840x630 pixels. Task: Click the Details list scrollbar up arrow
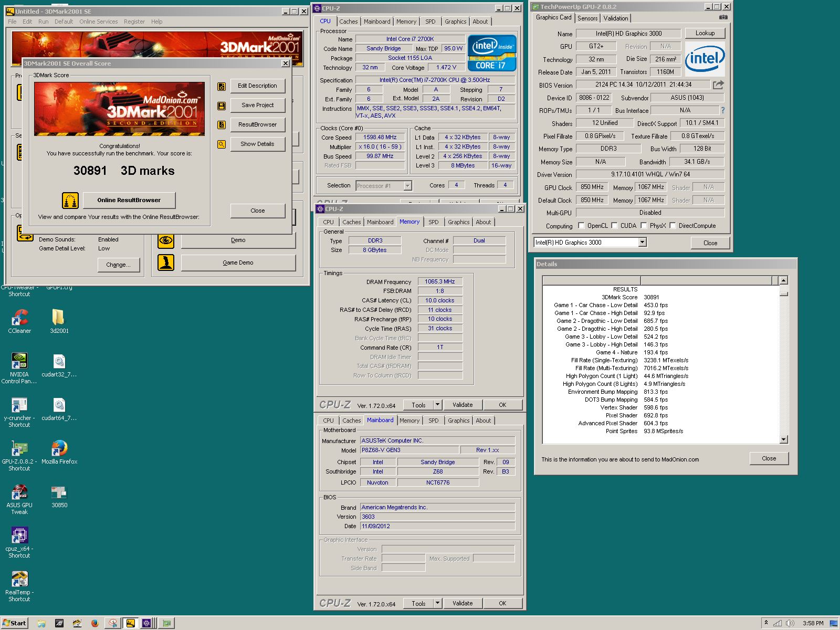point(783,280)
